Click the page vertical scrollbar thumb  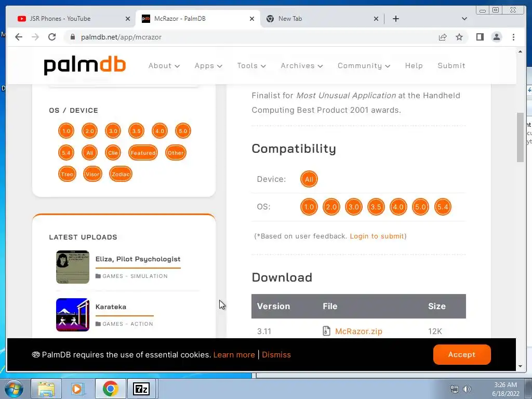pos(520,137)
